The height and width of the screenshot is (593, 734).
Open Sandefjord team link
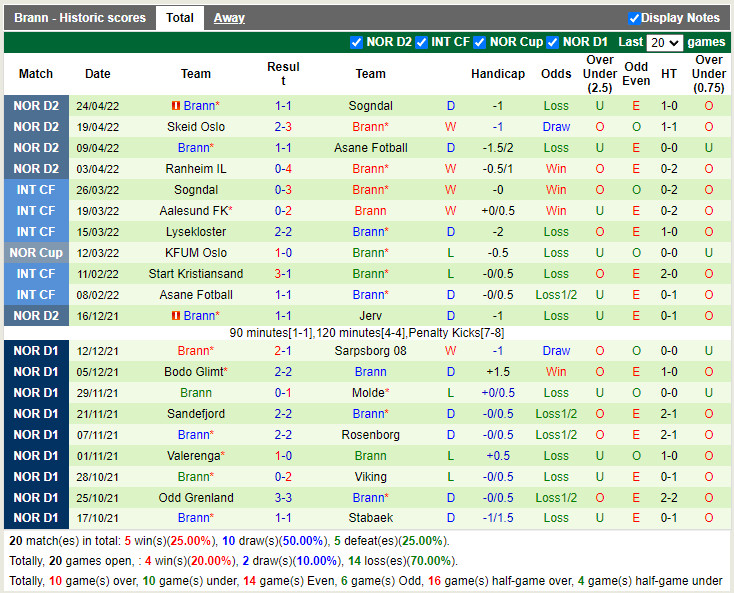tap(196, 414)
